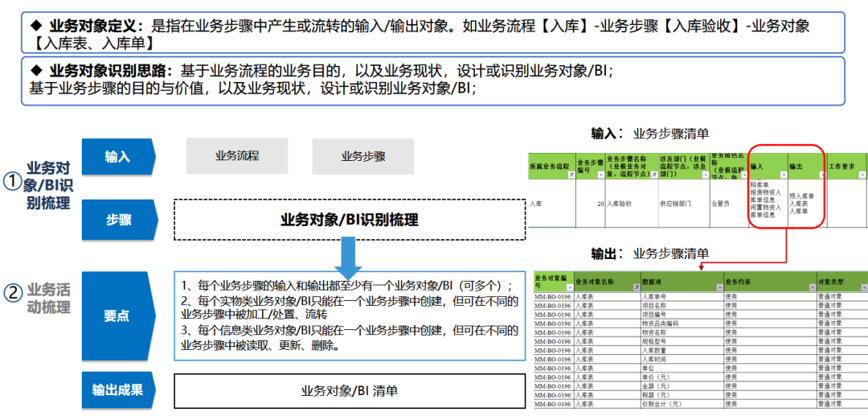Click the 业务对象/BI 清单 output box
Viewport: 868px width, 420px height.
coord(350,391)
